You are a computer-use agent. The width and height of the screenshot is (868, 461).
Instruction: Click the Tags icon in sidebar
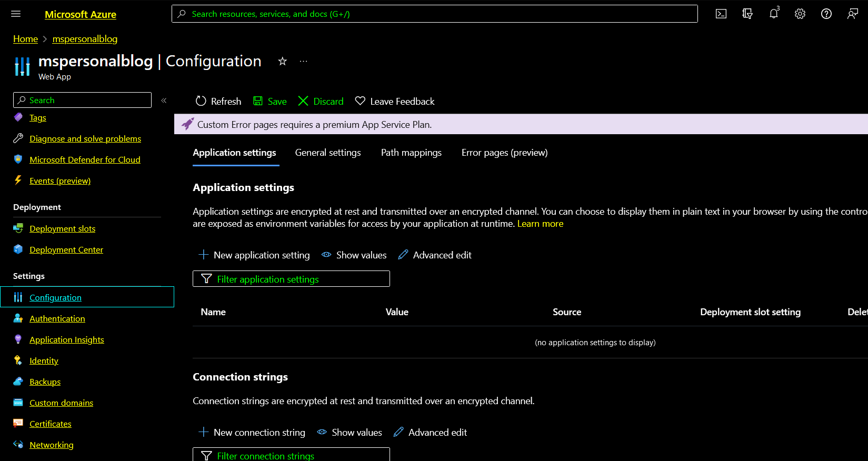pyautogui.click(x=18, y=117)
